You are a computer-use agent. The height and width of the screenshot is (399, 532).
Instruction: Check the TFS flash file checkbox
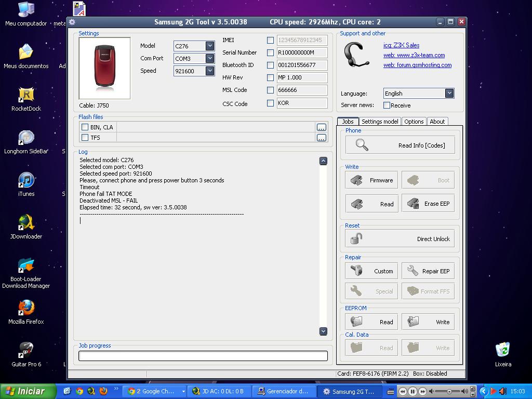85,137
